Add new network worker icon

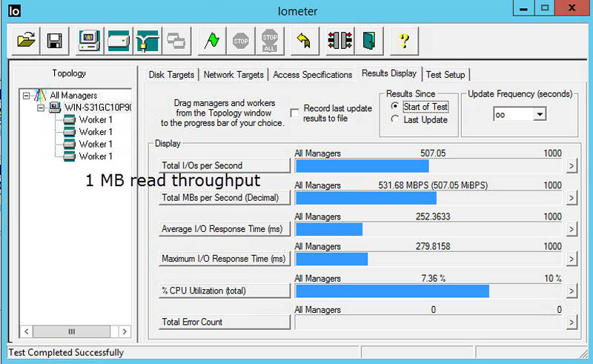pos(147,41)
